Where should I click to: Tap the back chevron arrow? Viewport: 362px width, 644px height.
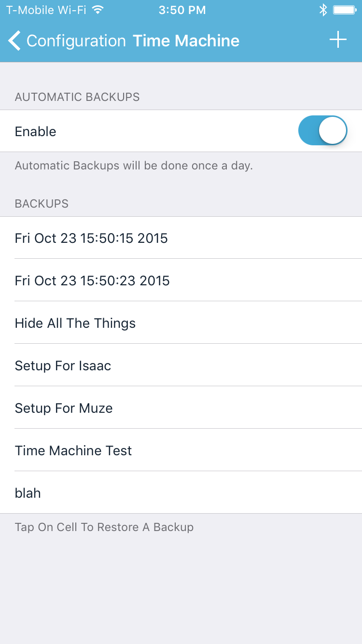pos(15,41)
